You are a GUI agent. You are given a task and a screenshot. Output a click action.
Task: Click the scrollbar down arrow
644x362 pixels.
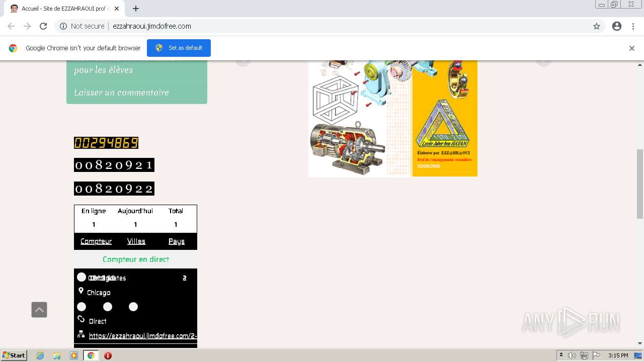[640, 343]
